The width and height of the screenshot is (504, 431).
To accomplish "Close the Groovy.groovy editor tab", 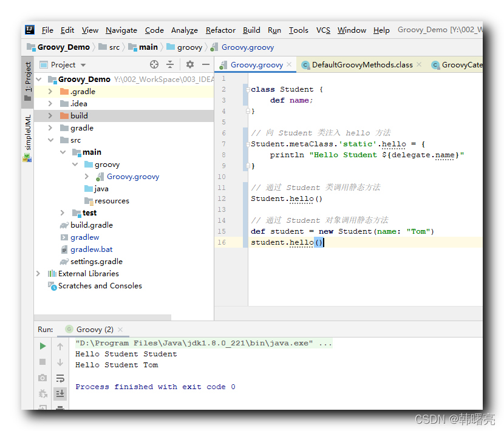I will pos(289,64).
